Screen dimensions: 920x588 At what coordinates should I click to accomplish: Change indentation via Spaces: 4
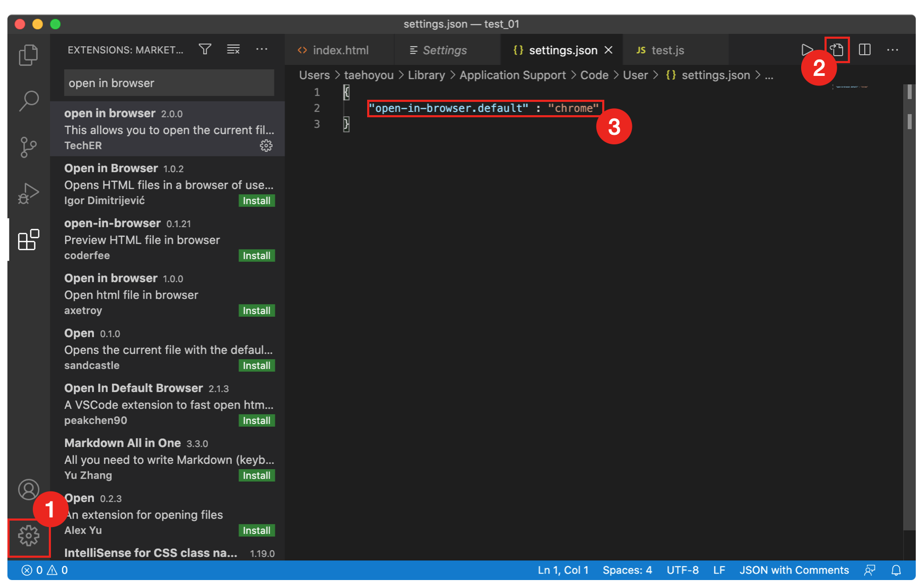point(627,570)
